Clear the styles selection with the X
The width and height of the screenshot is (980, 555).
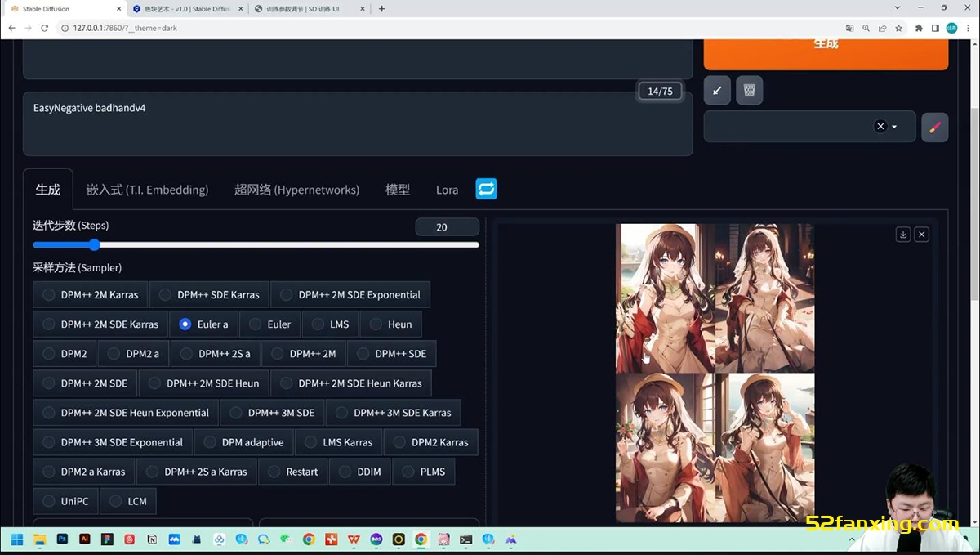click(x=880, y=127)
